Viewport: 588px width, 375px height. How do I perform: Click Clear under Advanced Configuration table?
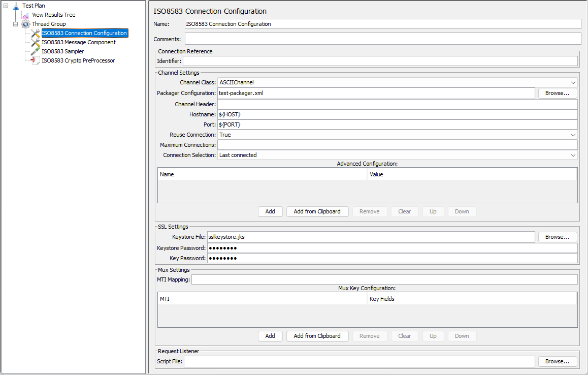click(404, 212)
